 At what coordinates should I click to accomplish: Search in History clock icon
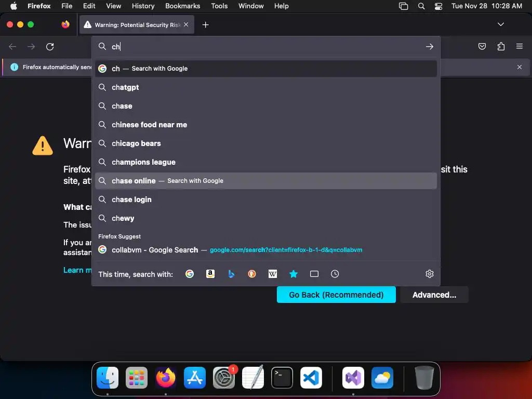pyautogui.click(x=335, y=274)
